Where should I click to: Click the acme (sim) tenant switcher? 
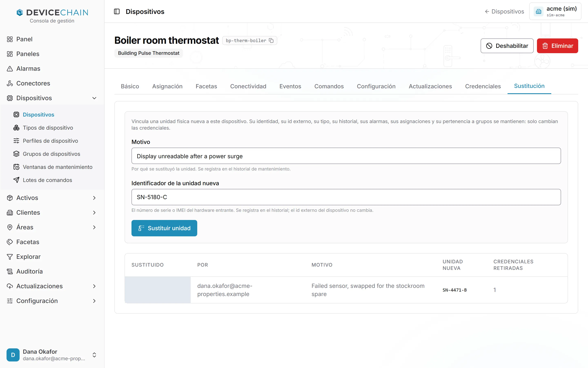click(x=555, y=11)
